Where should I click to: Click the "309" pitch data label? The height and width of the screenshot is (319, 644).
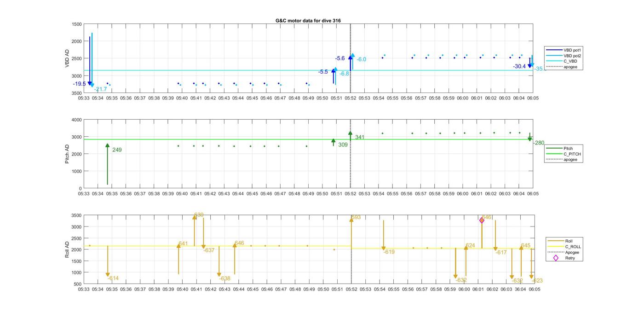pos(343,145)
